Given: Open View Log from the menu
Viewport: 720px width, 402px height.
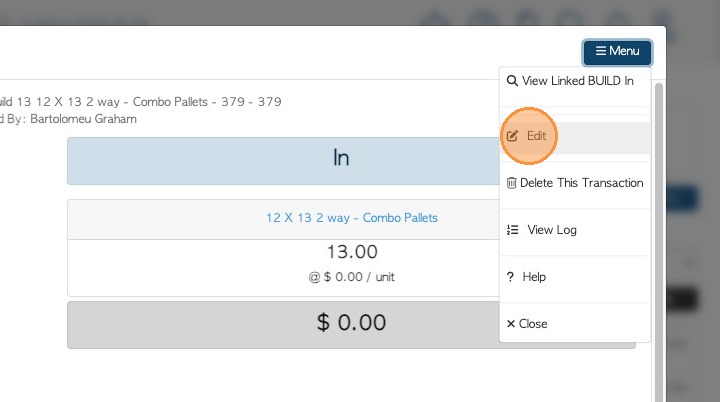Looking at the screenshot, I should (x=552, y=230).
